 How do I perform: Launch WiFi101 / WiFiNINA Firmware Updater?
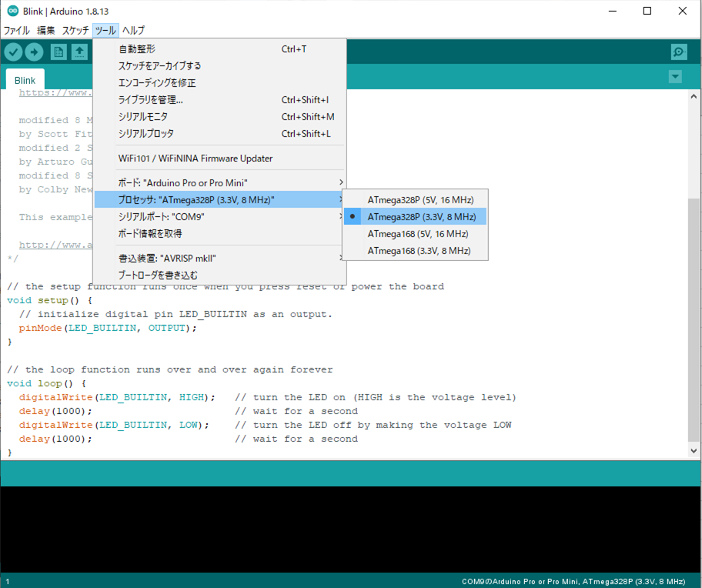pyautogui.click(x=219, y=159)
